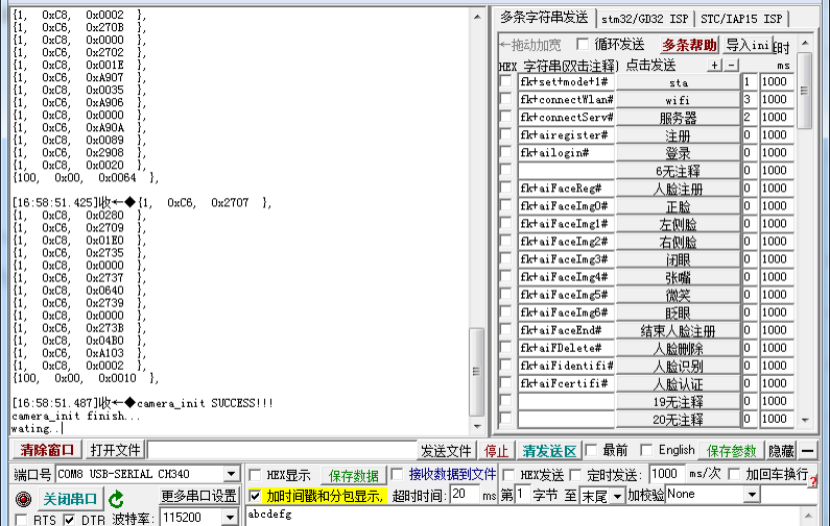Click the 正脸 send button

pos(678,206)
